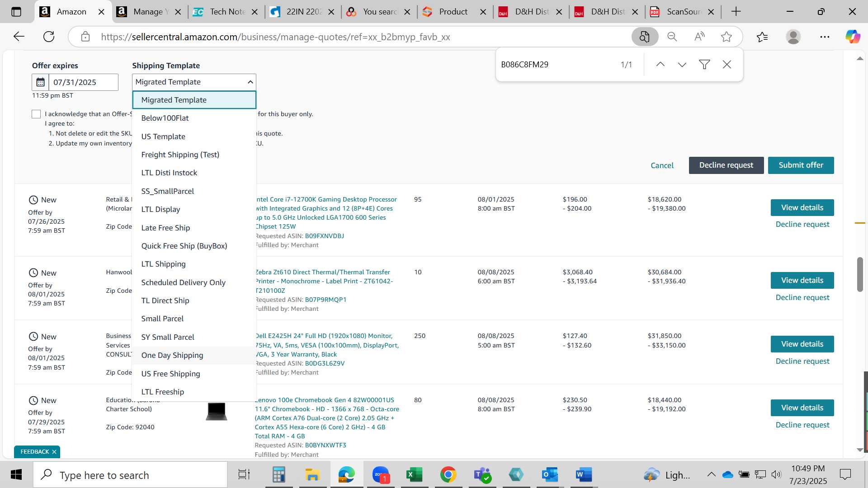868x488 pixels.
Task: View site information lock icon
Action: coord(85,37)
